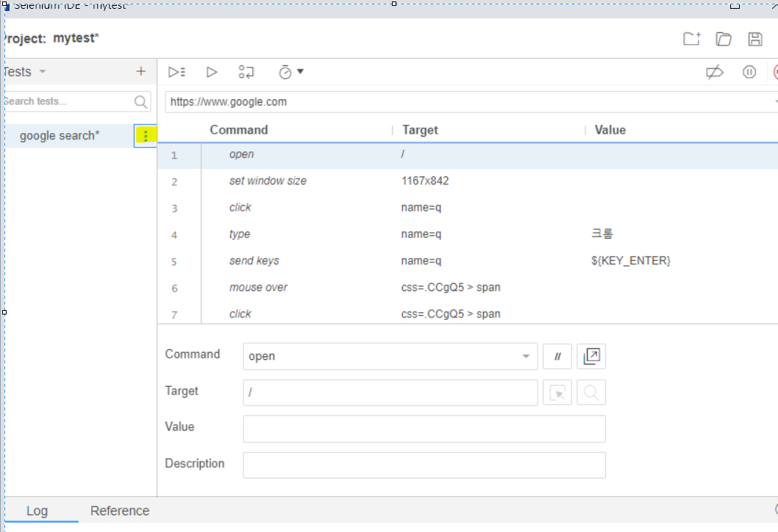This screenshot has height=532, width=778.
Task: Select the set window size row
Action: pyautogui.click(x=468, y=181)
